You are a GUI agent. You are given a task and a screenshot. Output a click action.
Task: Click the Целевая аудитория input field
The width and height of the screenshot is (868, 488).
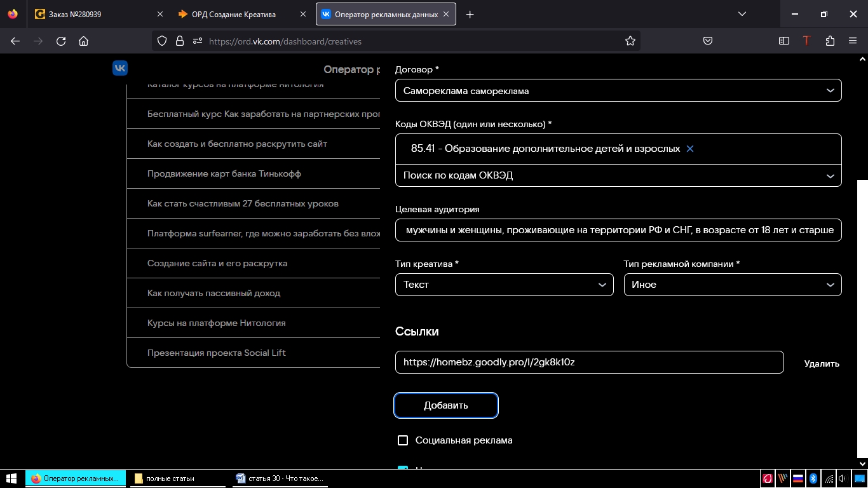coord(618,230)
